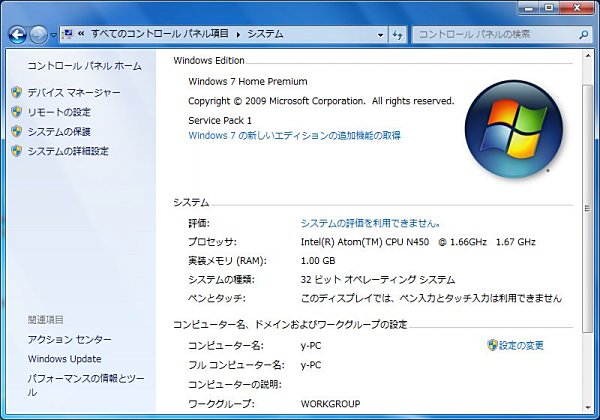Viewport: 600px width, 420px height.
Task: Open リモートの設定 link
Action: click(x=59, y=112)
